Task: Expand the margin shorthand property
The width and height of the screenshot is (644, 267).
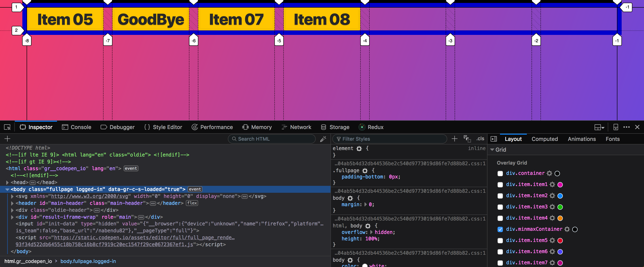Action: pyautogui.click(x=366, y=205)
